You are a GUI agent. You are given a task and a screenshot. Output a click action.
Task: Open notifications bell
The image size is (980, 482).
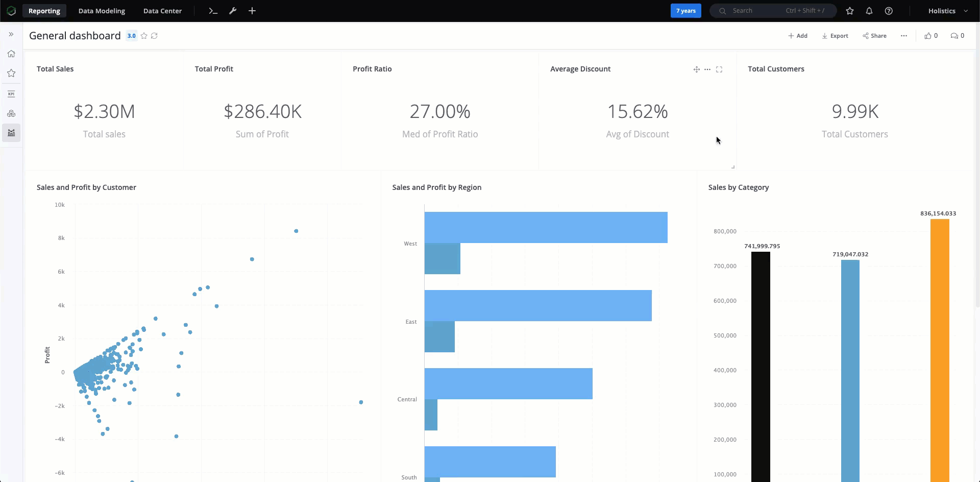pos(869,11)
